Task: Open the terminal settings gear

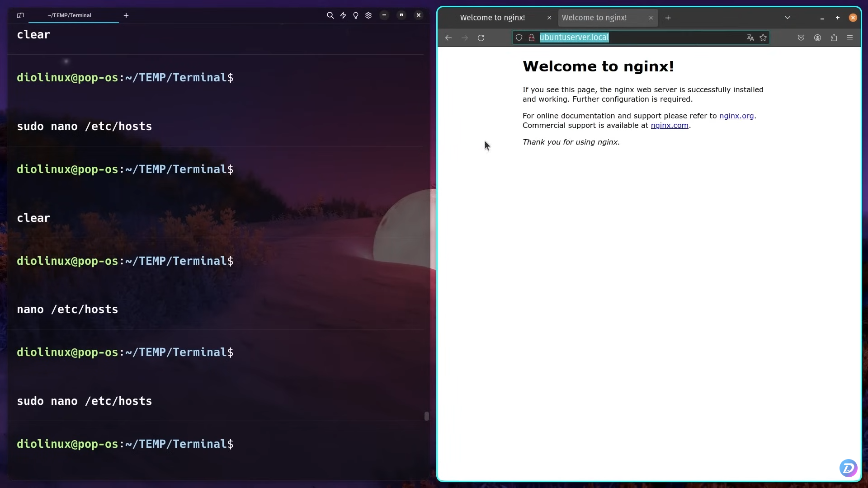Action: point(368,15)
